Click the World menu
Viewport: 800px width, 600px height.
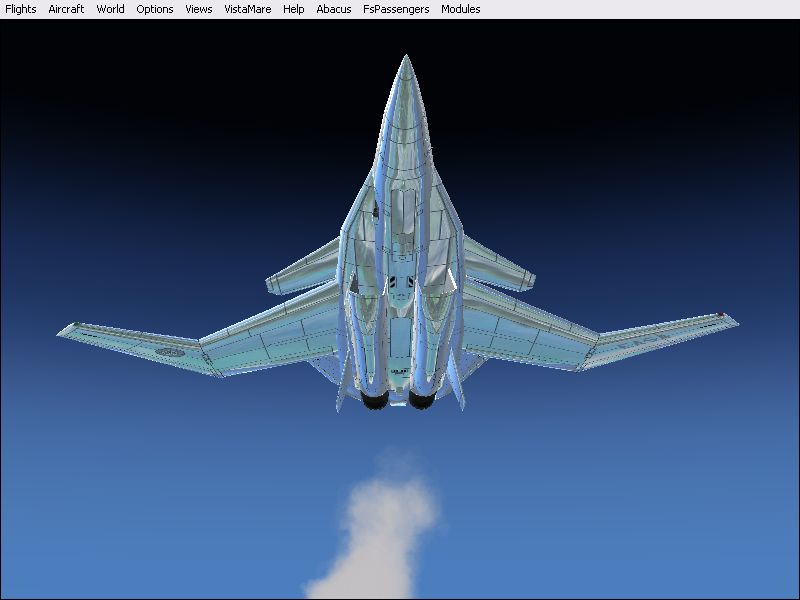(x=110, y=9)
